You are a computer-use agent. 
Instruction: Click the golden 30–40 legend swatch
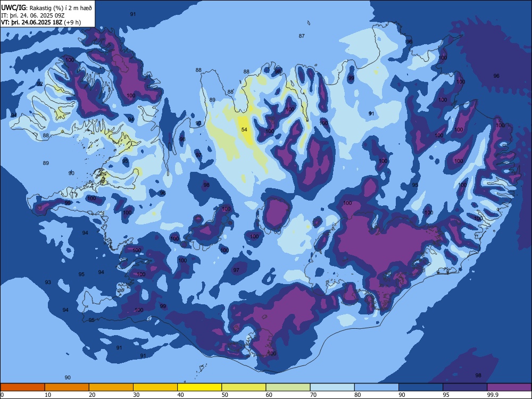point(155,387)
